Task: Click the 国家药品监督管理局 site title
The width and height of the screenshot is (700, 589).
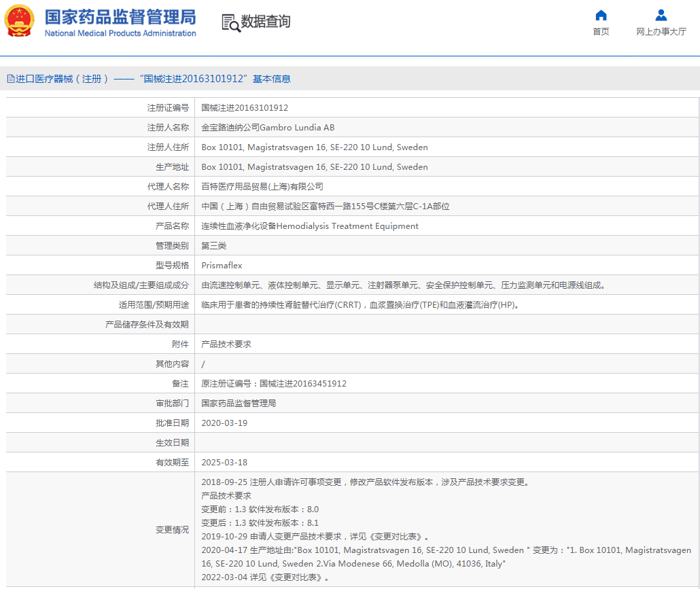Action: tap(120, 16)
